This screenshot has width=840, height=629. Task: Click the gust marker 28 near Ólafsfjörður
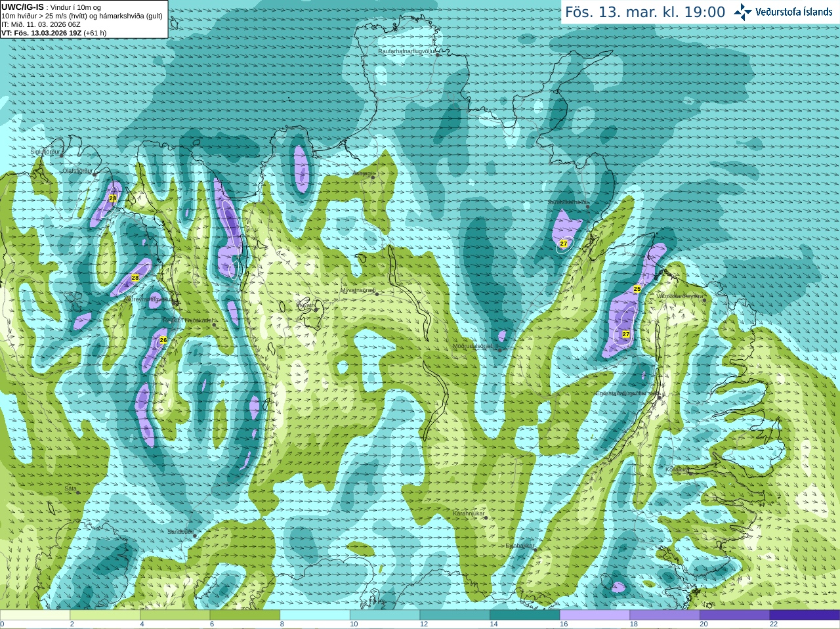click(112, 198)
